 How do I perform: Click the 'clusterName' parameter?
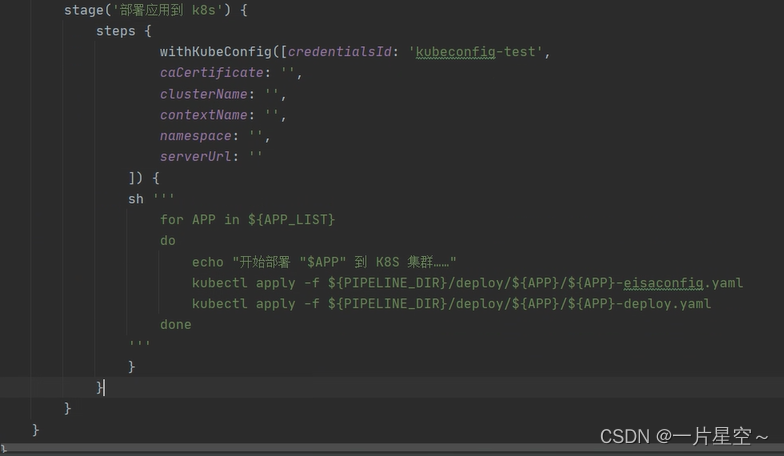(204, 94)
